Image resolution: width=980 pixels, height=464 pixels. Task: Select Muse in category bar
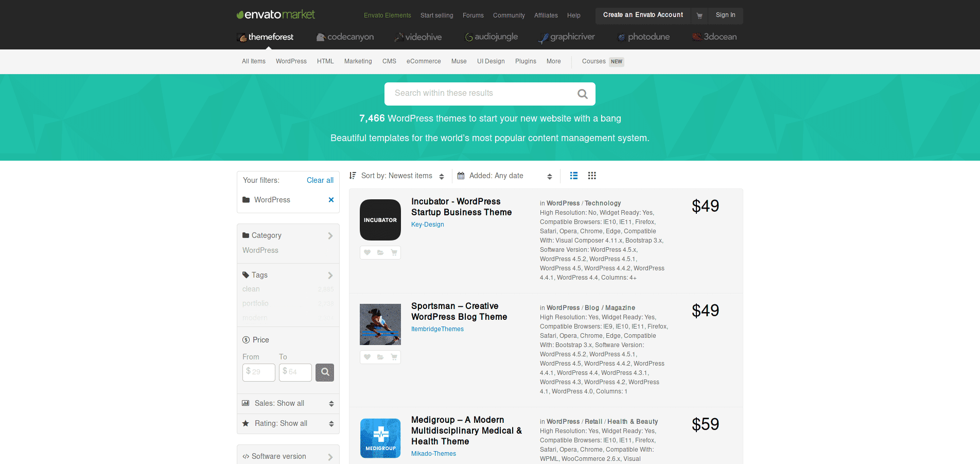459,61
